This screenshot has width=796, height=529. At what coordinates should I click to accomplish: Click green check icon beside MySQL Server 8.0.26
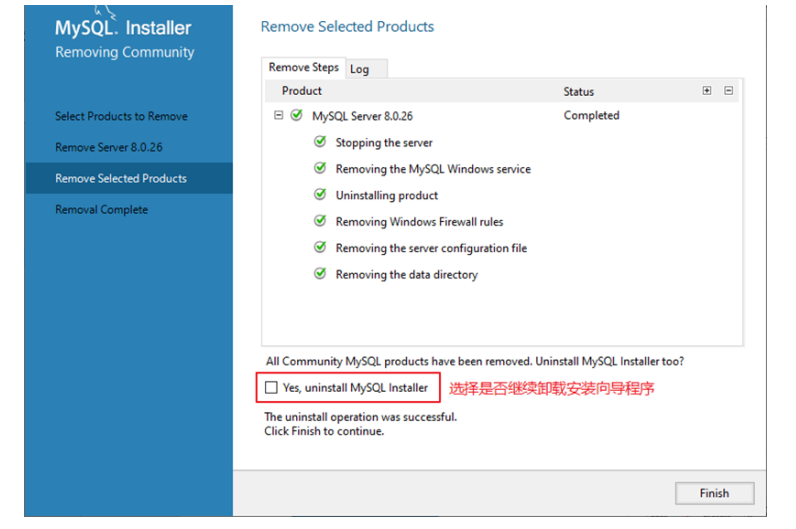(296, 115)
